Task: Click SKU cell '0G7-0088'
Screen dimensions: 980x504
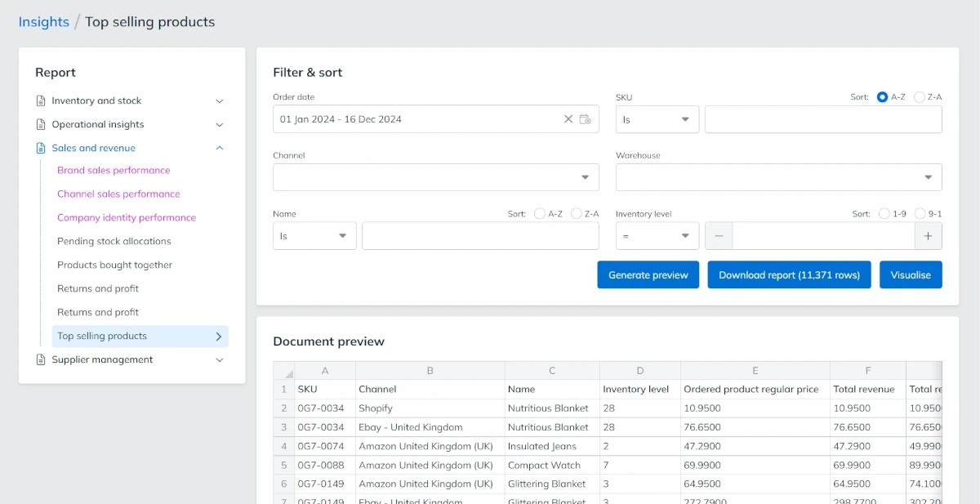Action: 325,465
